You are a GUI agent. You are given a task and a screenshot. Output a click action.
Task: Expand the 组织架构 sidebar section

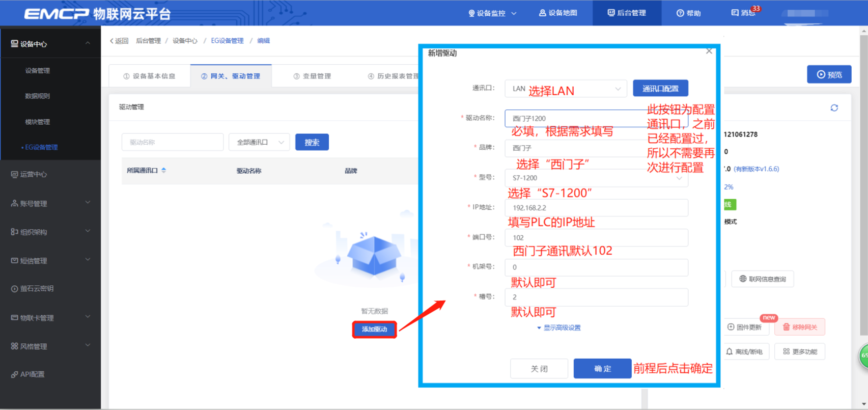tap(50, 232)
